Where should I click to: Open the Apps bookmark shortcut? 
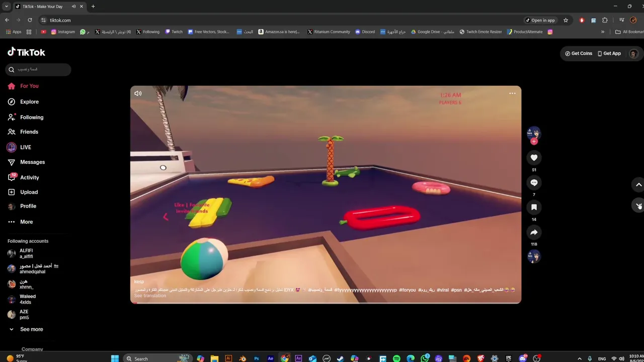coord(14,32)
